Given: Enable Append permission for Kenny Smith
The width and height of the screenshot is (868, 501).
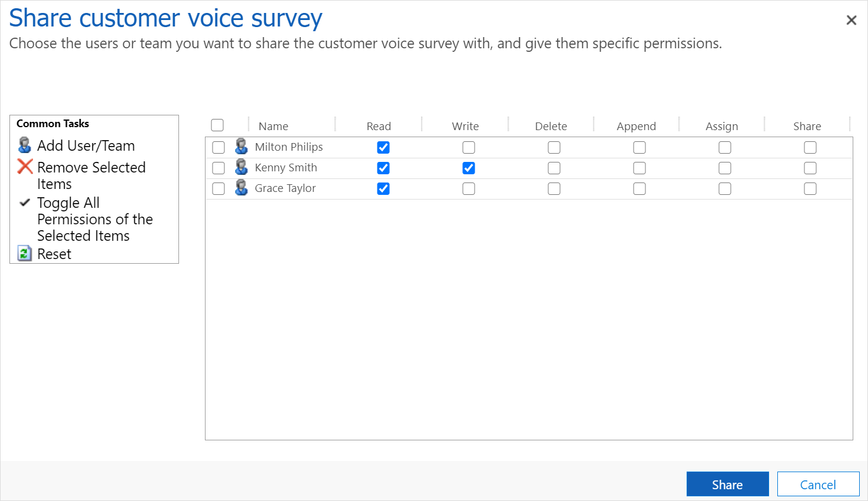Looking at the screenshot, I should [640, 168].
